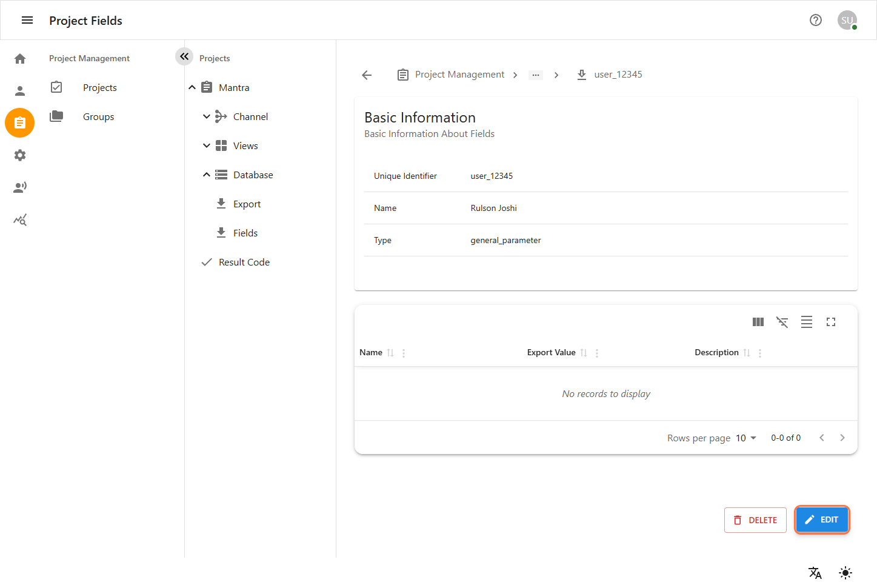The height and width of the screenshot is (588, 877).
Task: Open the Project Management breadcrumb link
Action: point(459,74)
